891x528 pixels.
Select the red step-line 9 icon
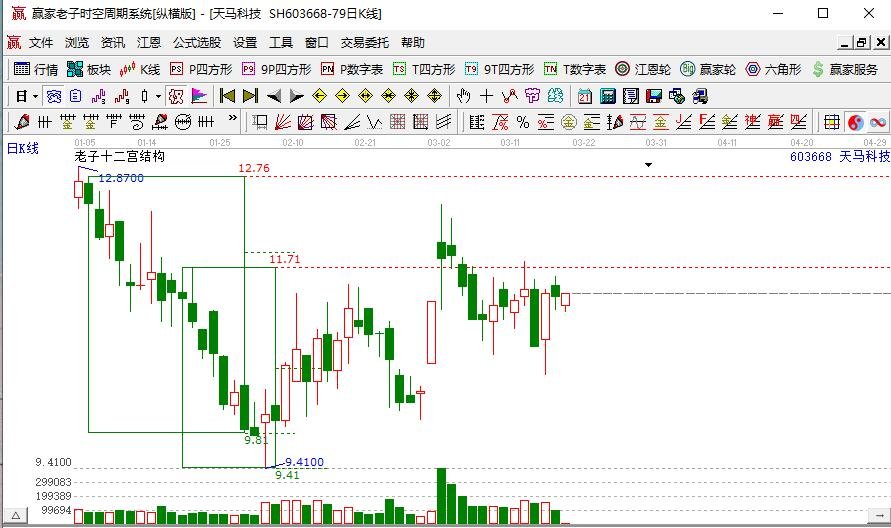tap(122, 96)
